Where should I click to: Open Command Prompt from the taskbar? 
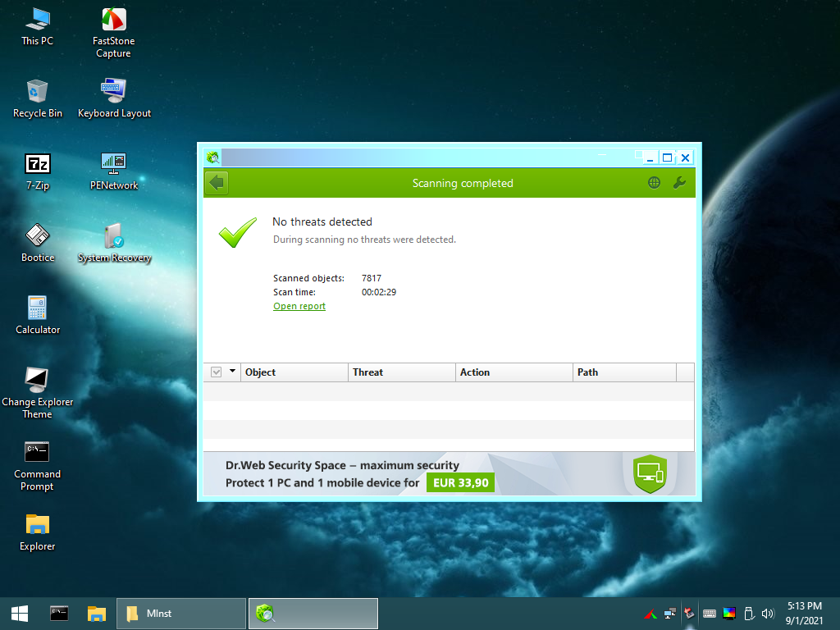click(x=59, y=614)
